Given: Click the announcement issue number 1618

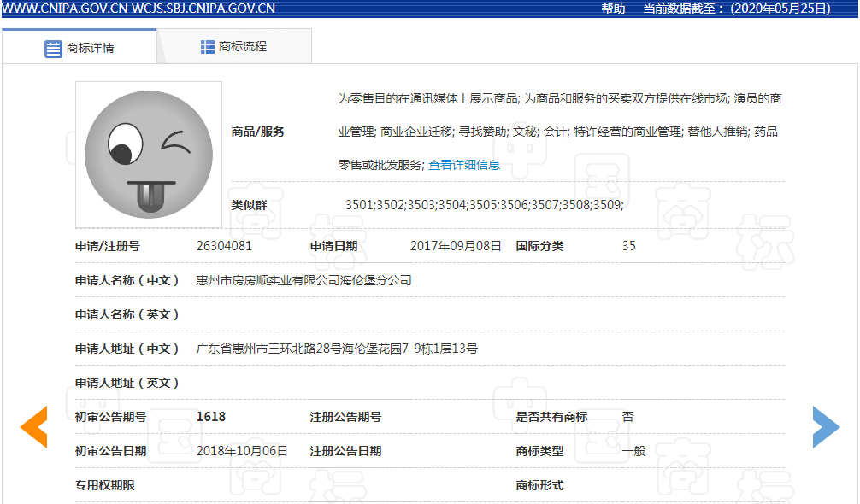Looking at the screenshot, I should (x=211, y=417).
